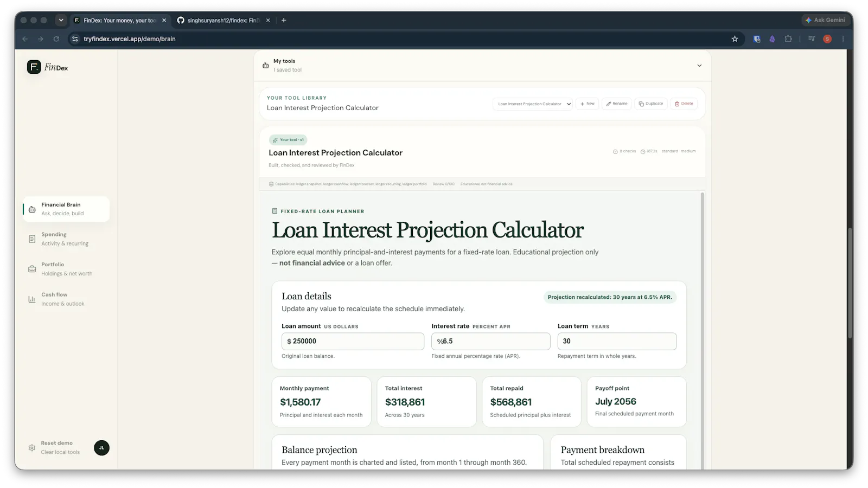868x488 pixels.
Task: Go back to the previous page
Action: pos(25,39)
